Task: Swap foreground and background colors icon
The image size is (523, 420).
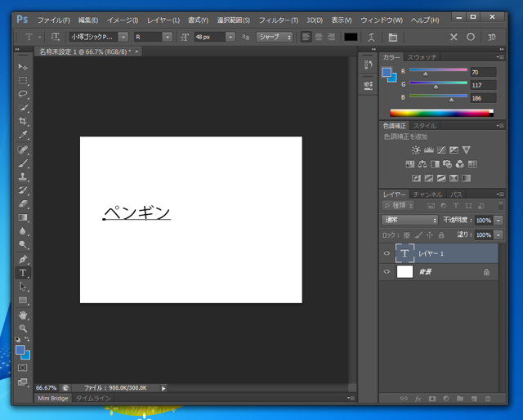Action: pos(27,339)
